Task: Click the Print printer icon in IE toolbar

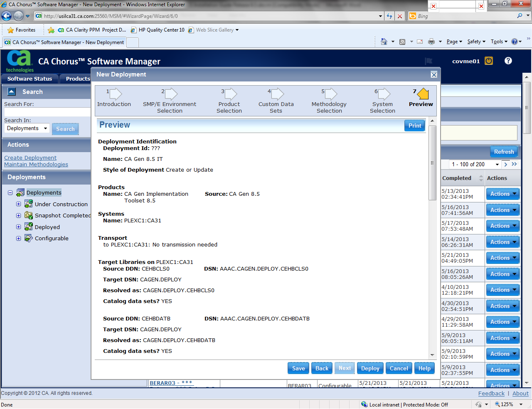Action: pyautogui.click(x=431, y=42)
